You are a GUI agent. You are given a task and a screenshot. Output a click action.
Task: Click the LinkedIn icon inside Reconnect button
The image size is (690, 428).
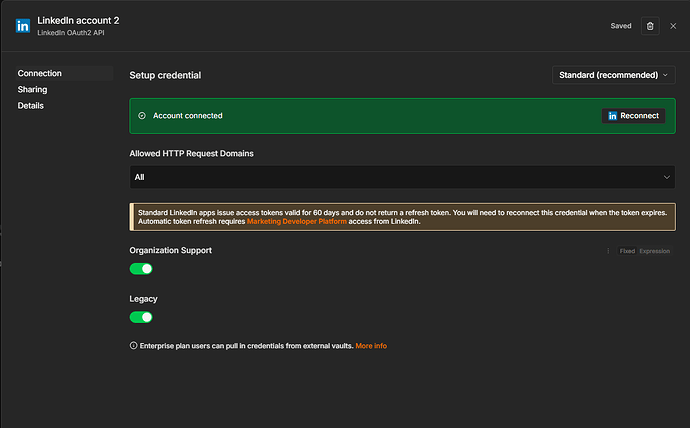click(x=612, y=116)
